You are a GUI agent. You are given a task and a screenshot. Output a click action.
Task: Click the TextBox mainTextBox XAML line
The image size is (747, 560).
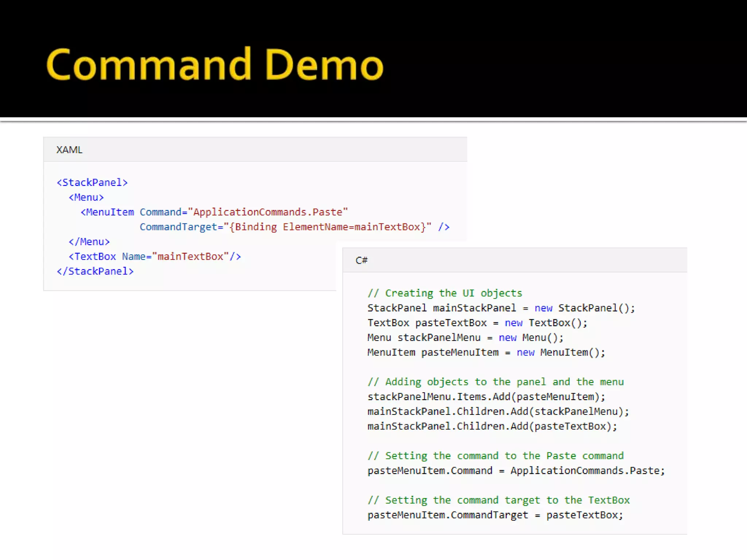155,257
